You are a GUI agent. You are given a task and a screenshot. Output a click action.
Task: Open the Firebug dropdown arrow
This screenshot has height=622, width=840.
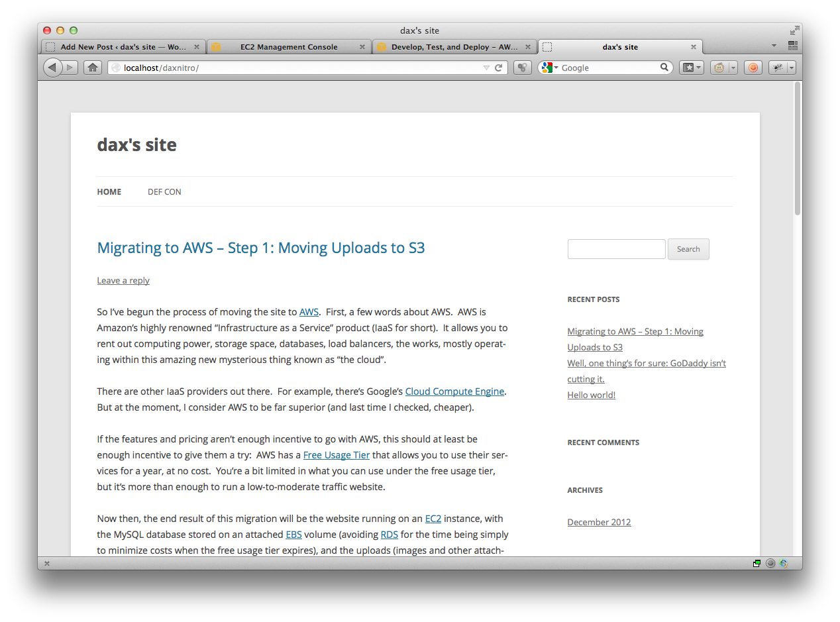point(791,68)
